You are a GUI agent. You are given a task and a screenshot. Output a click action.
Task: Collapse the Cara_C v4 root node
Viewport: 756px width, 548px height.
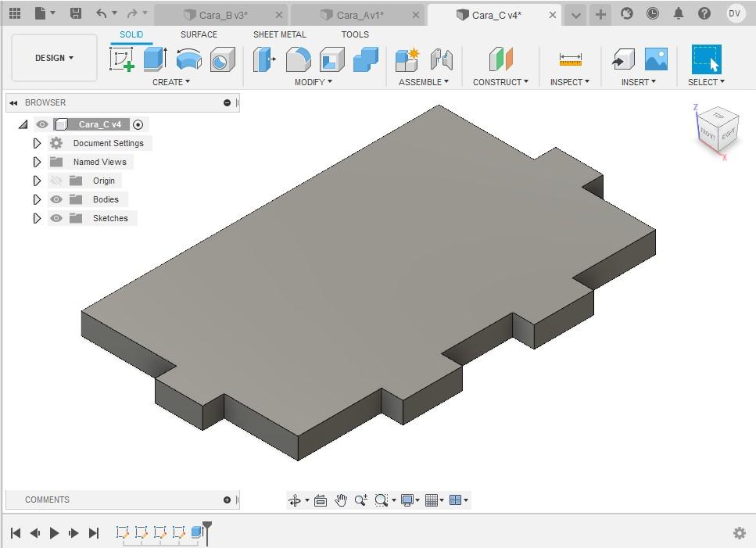23,124
